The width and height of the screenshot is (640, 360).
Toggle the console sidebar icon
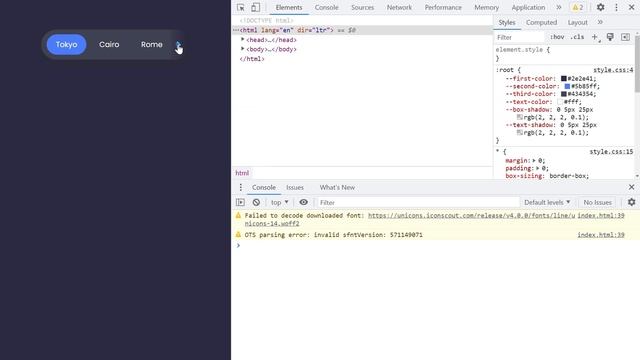[240, 202]
